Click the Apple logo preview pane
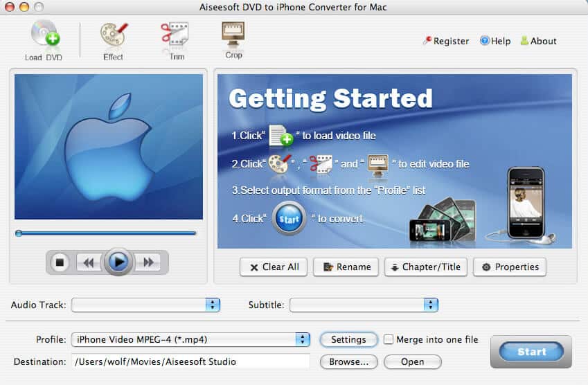 click(x=109, y=147)
